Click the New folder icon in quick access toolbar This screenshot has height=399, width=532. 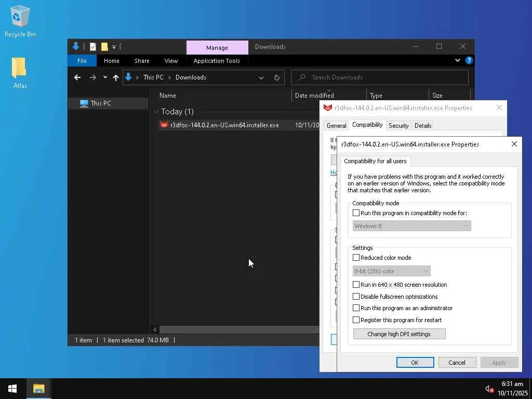pos(104,47)
